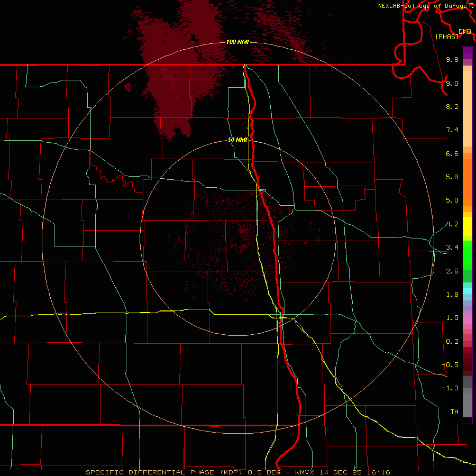Select the bright yellow segment of the color bar
This screenshot has height=476, width=476.
pos(467,226)
